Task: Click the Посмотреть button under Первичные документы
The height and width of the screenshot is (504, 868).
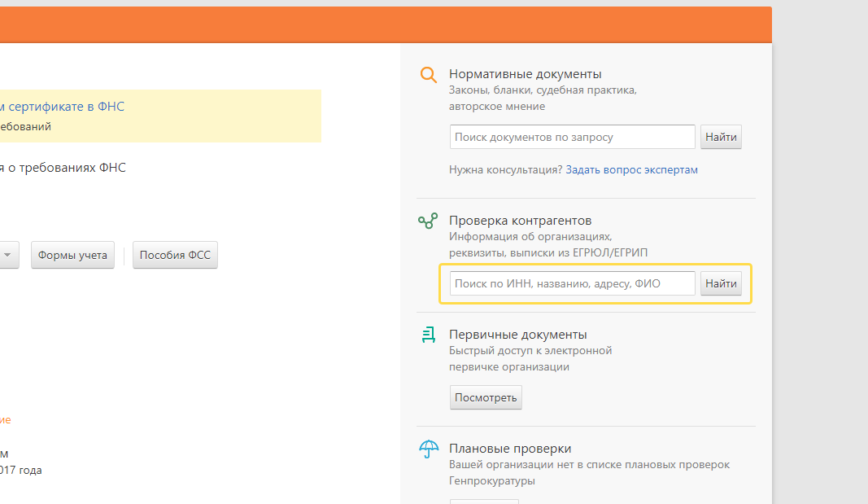Action: coord(486,397)
